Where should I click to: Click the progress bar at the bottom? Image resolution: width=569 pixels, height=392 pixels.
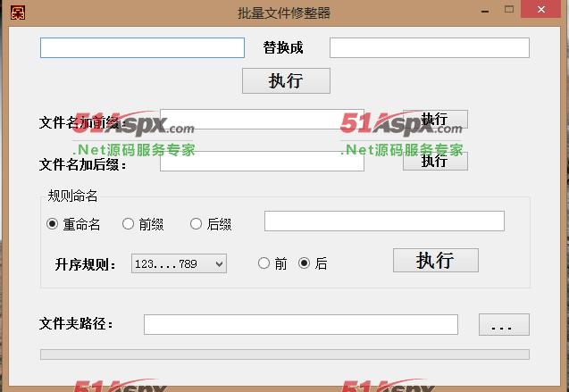click(285, 354)
